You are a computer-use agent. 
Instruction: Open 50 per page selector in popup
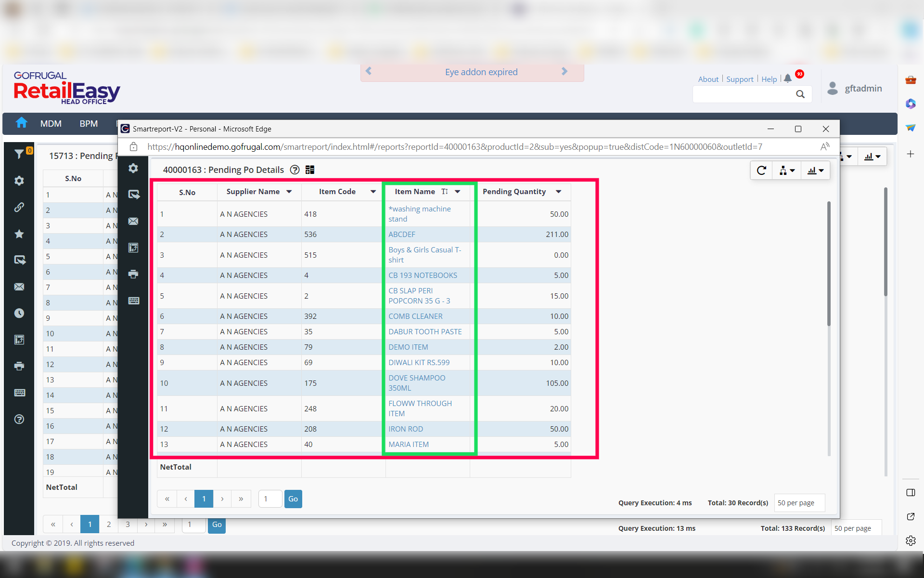coord(799,502)
